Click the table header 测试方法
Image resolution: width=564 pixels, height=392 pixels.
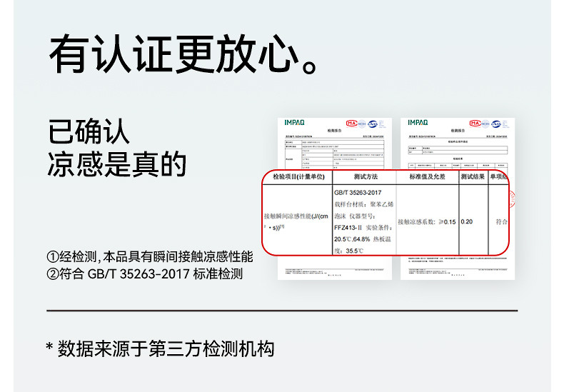(x=366, y=176)
